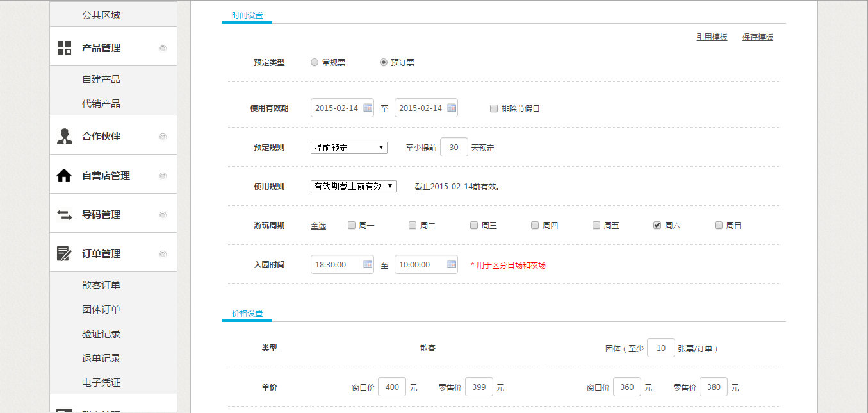Open the 提前预定 booking rule dropdown
The width and height of the screenshot is (868, 413).
click(349, 147)
